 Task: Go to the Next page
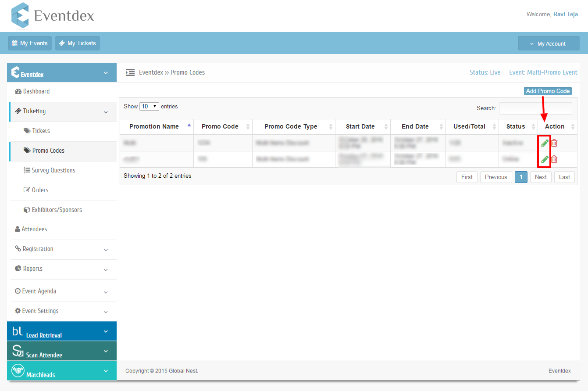pyautogui.click(x=541, y=177)
